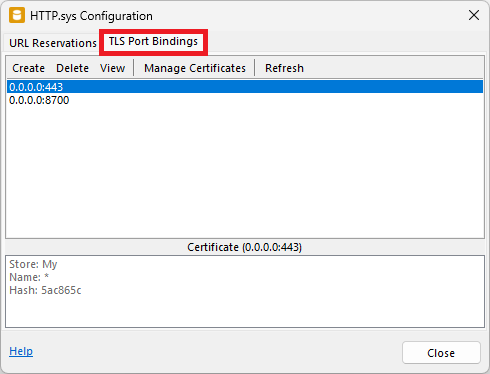Image resolution: width=490 pixels, height=374 pixels.
Task: Click the Name: * line
Action: [29, 277]
